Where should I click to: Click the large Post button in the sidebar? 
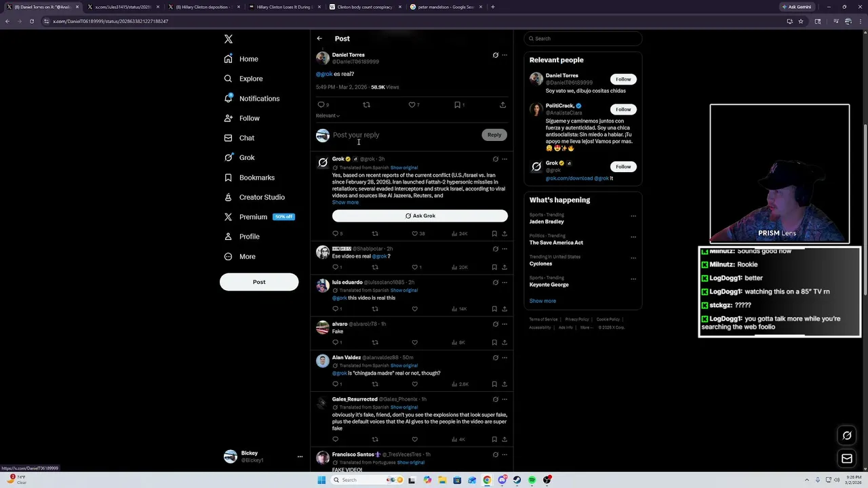pyautogui.click(x=259, y=282)
